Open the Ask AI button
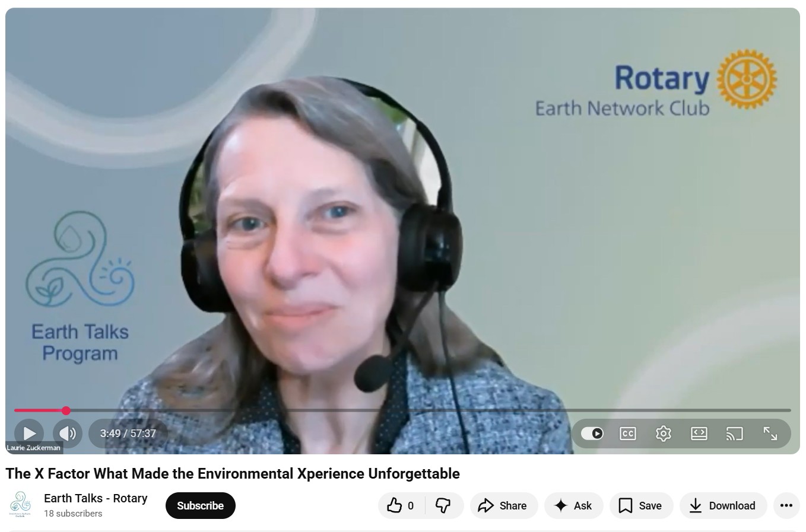Viewport: 806px width, 532px height. click(573, 506)
